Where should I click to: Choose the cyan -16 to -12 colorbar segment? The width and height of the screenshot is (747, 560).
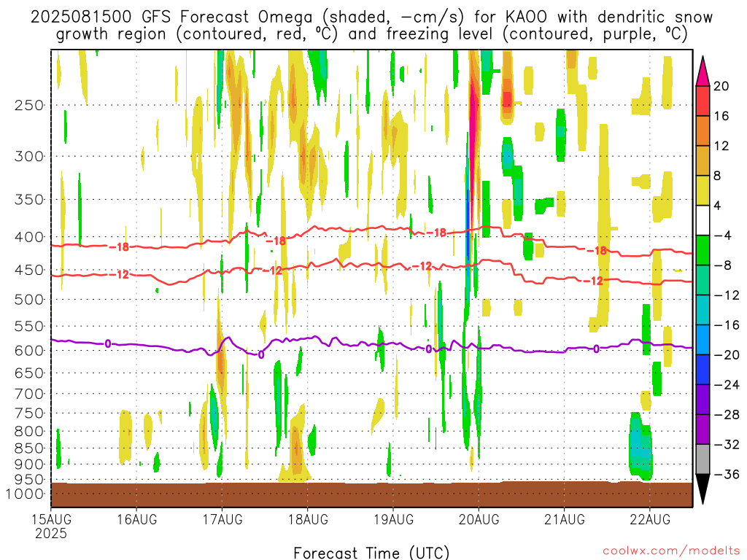click(703, 310)
